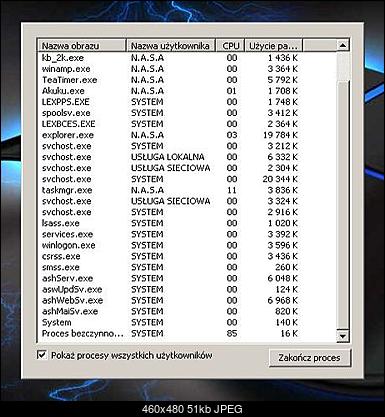Screen dimensions: 385x417
Task: Select the kb_2k.exe process row
Action: tap(170, 58)
